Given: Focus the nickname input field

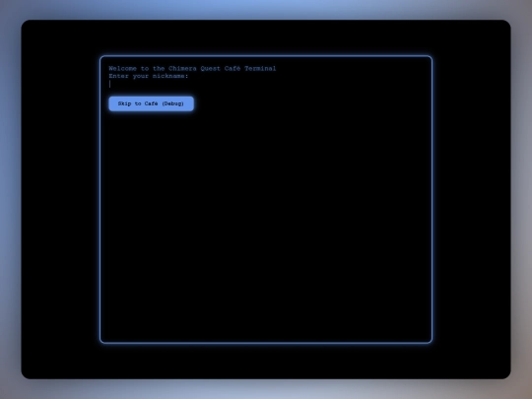Looking at the screenshot, I should pos(266,84).
